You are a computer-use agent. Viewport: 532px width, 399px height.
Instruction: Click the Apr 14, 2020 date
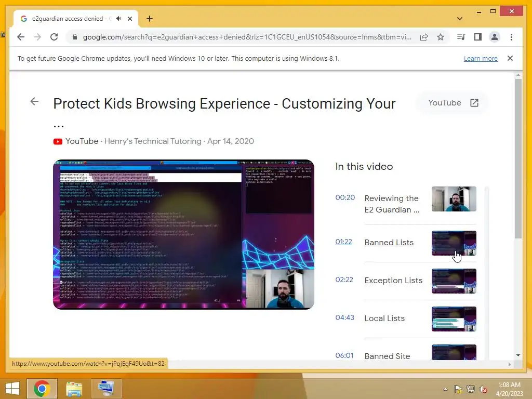tap(231, 141)
